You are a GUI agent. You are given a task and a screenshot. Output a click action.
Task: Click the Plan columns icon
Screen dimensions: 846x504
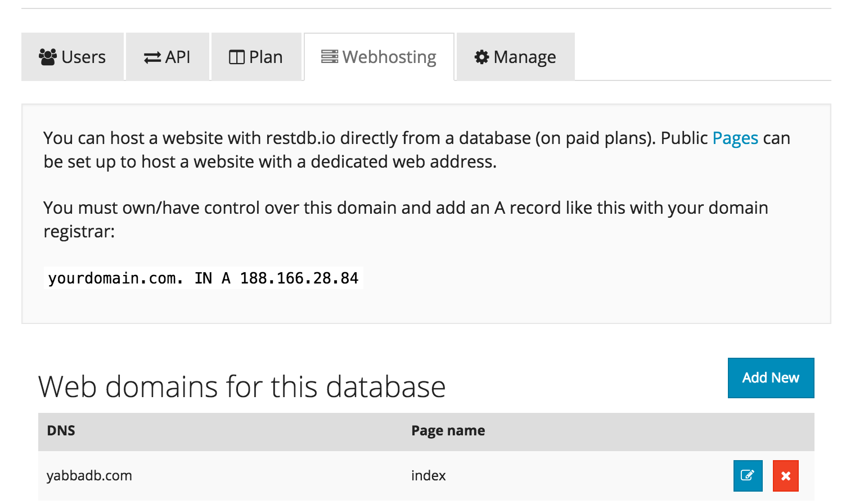point(237,57)
